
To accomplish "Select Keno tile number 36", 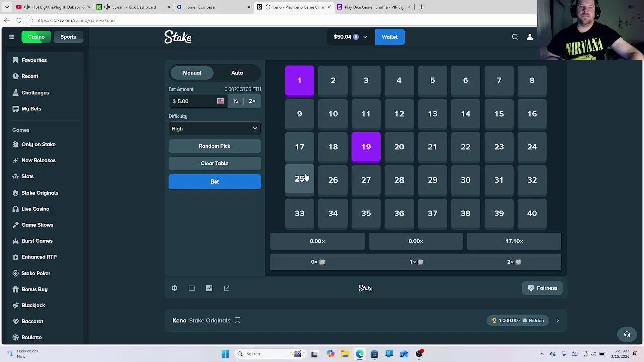I will (399, 213).
